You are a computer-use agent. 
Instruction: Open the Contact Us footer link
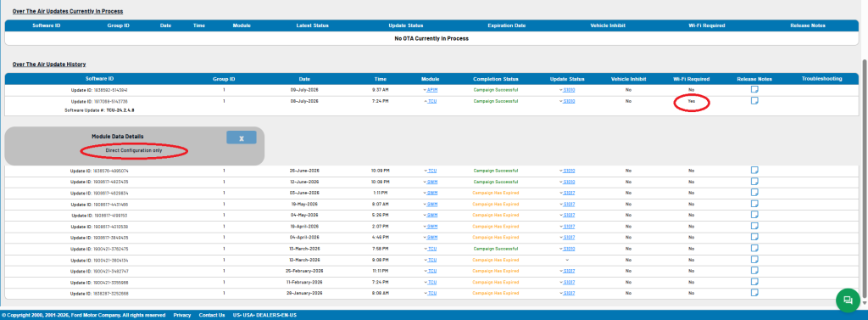point(212,315)
